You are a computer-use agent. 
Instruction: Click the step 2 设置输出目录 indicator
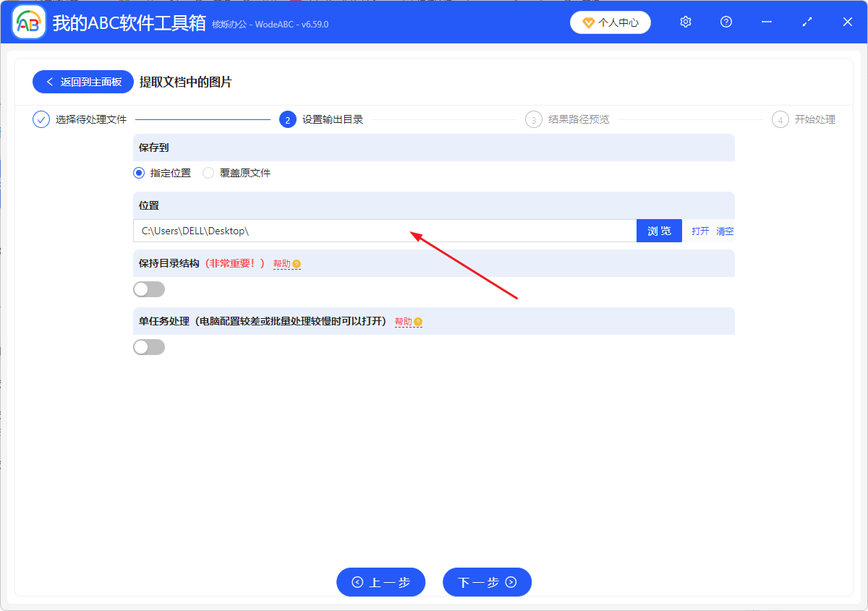pyautogui.click(x=288, y=119)
